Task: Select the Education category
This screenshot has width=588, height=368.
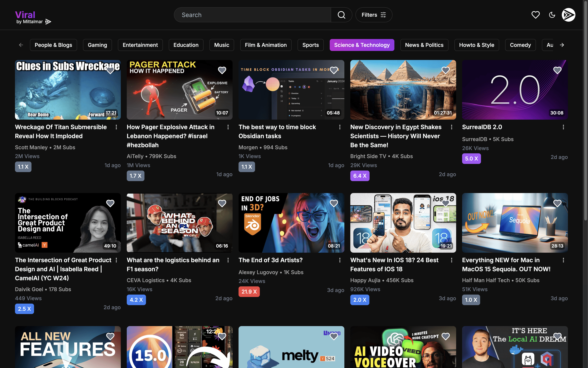Action: click(186, 45)
